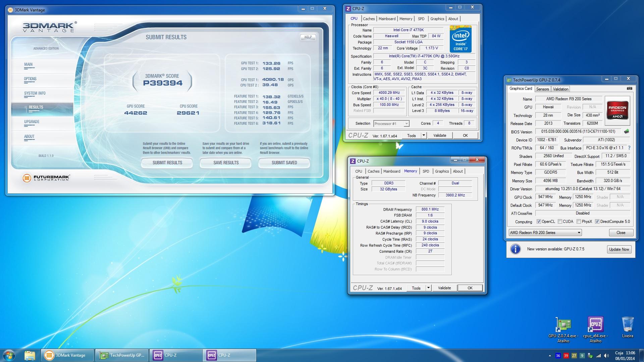
Task: Open the Caches tab in upper CPU-Z window
Action: click(x=369, y=19)
